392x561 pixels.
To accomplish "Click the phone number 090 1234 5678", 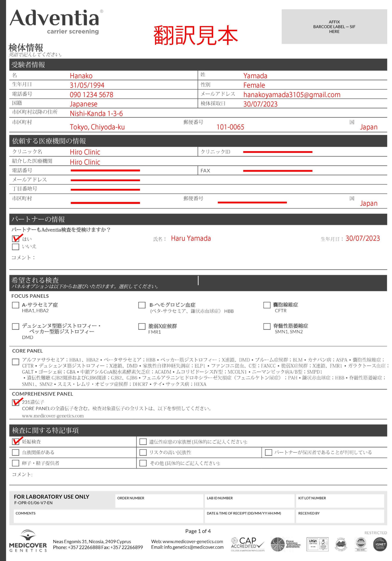I will coord(92,94).
